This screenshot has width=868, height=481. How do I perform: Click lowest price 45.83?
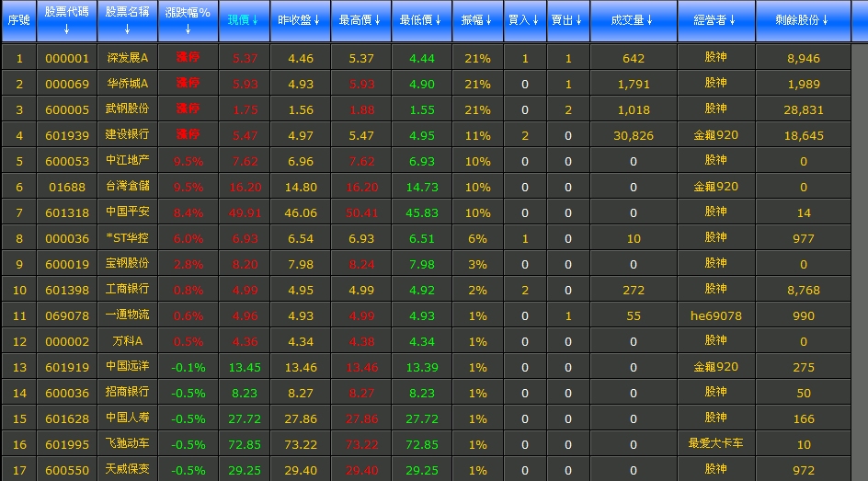(422, 212)
